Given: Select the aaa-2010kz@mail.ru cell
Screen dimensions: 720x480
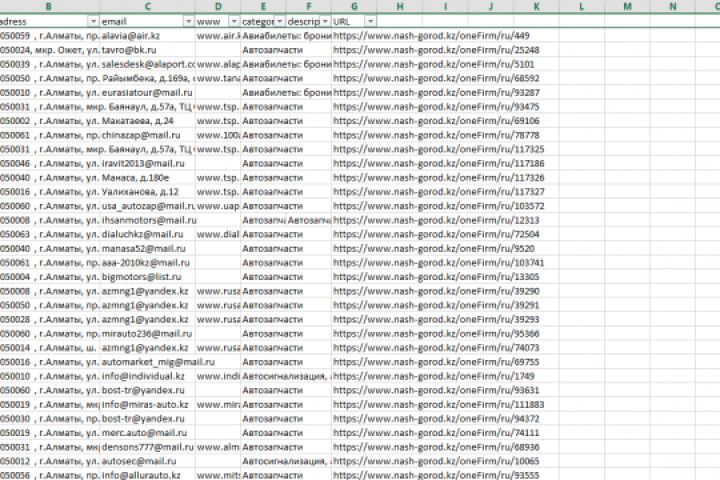Looking at the screenshot, I should [147, 263].
